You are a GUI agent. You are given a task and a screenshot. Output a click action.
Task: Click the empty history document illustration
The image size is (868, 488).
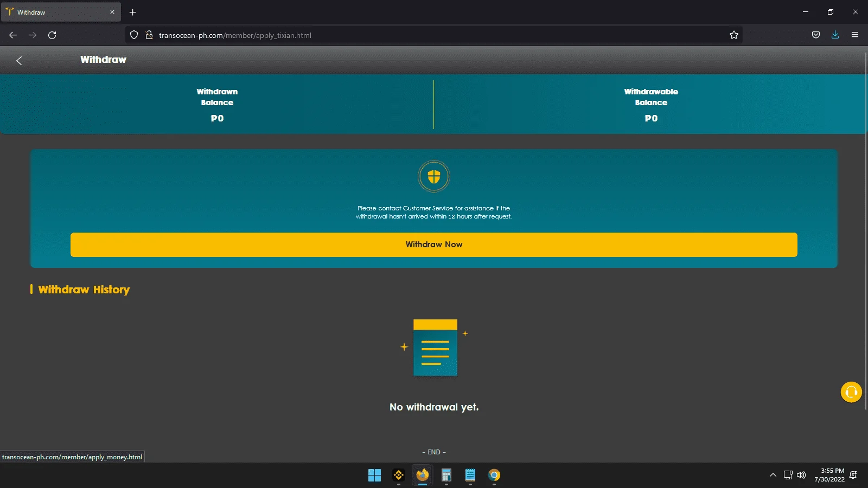point(435,348)
